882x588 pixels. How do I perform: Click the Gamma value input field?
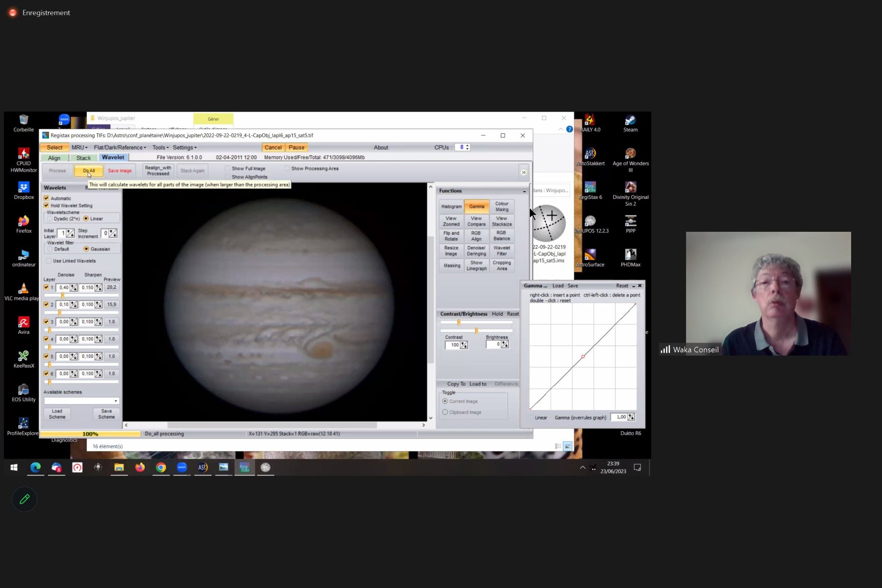tap(620, 417)
